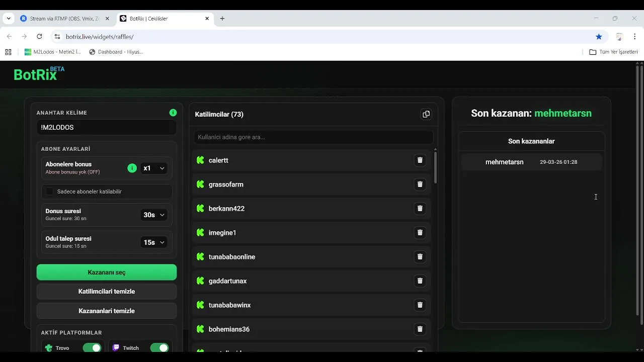Delete berkann422 from participants list

420,209
